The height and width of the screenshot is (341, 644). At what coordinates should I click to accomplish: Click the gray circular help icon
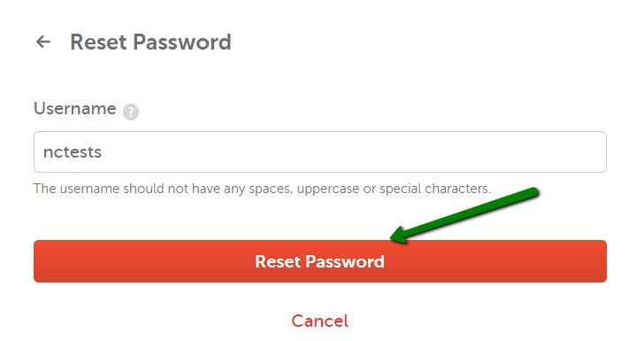pos(131,112)
